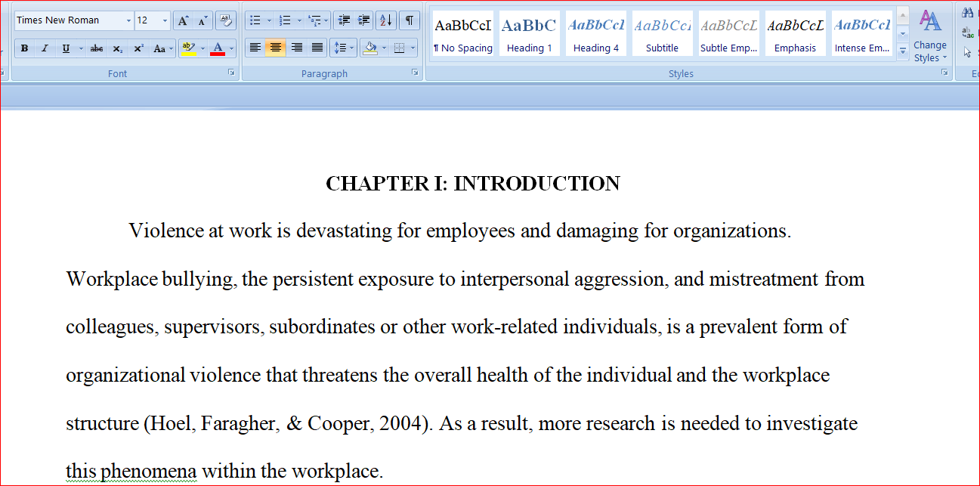Toggle the active Center alignment button
Image resolution: width=980 pixels, height=486 pixels.
[276, 48]
